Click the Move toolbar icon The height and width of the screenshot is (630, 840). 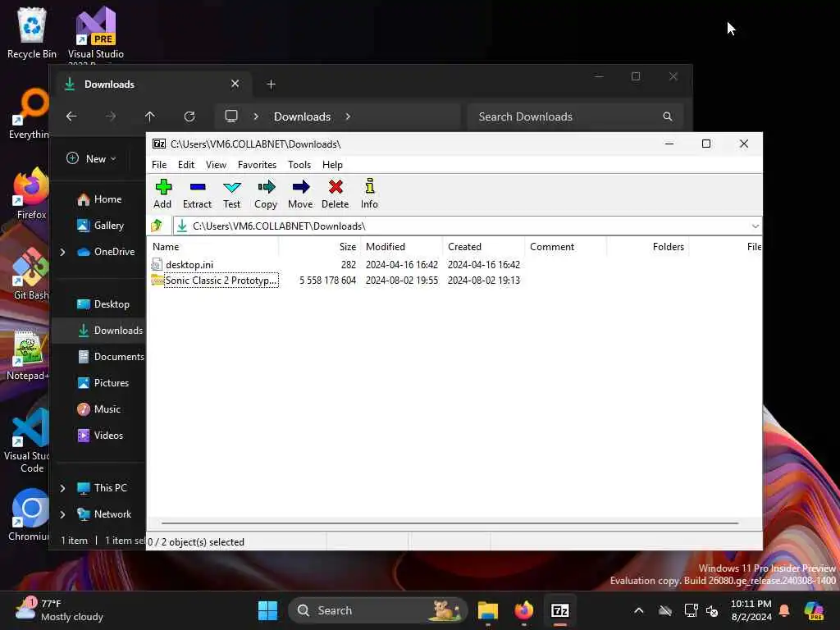(300, 194)
